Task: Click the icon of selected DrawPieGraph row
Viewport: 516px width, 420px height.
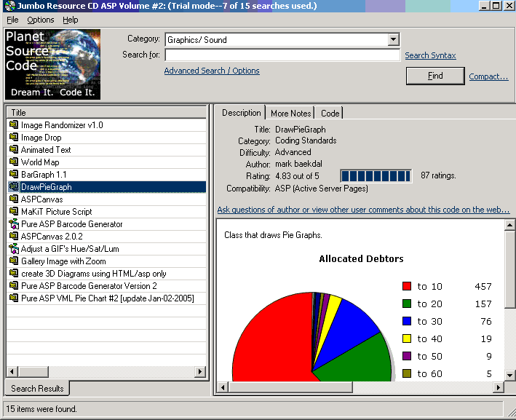Action: [x=14, y=186]
